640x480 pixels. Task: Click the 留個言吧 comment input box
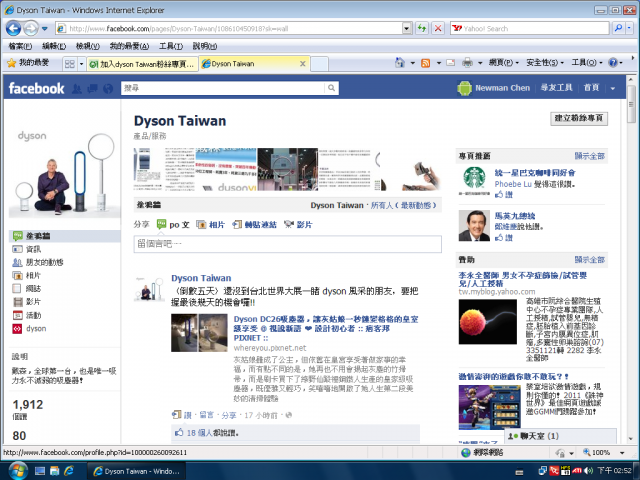tap(287, 244)
